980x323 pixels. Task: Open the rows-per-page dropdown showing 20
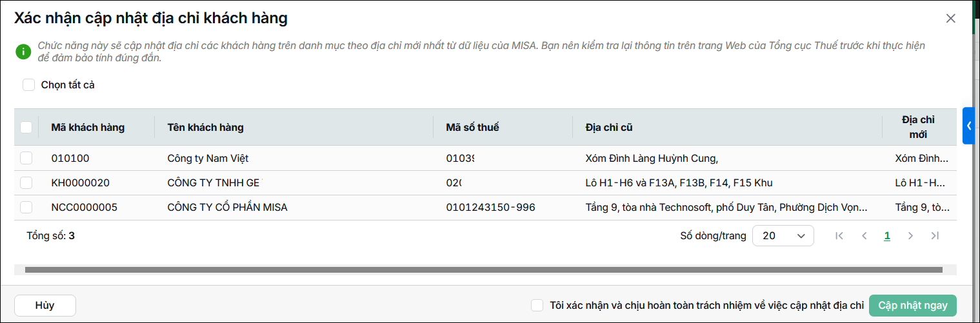783,236
